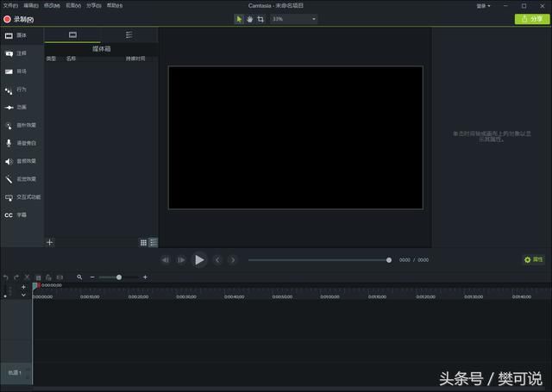Viewport: 552px width, 392px height.
Task: Open the 注释 annotations panel
Action: coord(21,53)
